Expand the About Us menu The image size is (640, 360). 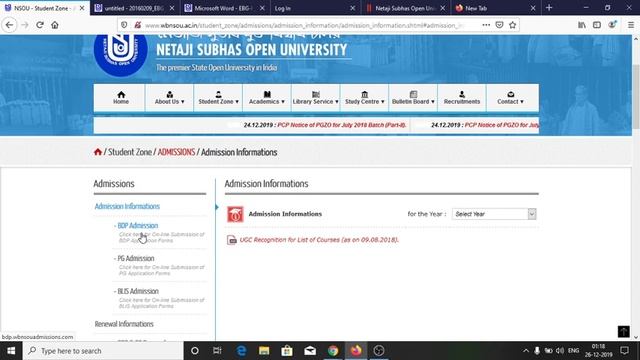169,98
